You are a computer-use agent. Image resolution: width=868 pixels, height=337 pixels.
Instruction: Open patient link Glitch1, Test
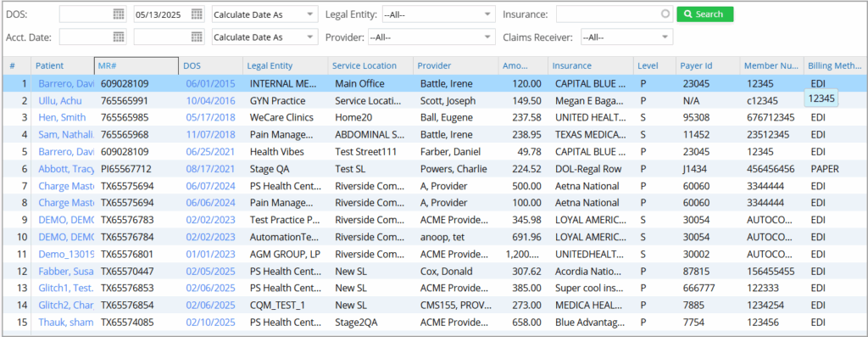(x=66, y=289)
